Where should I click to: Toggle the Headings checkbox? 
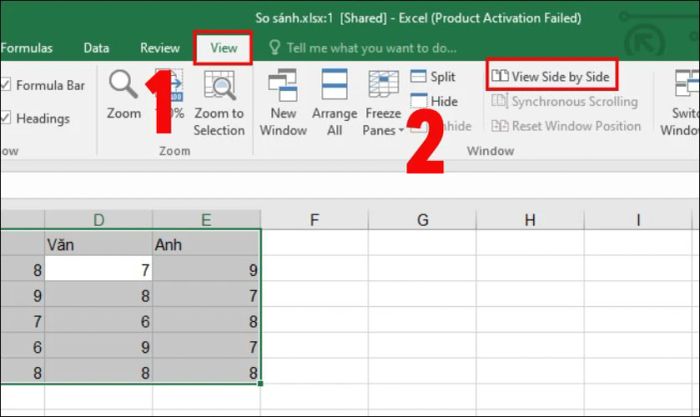[6, 118]
